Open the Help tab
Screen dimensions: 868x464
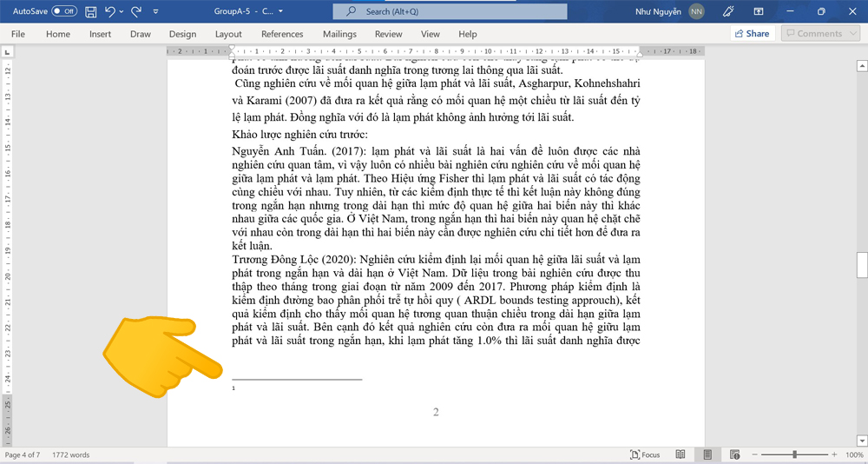(468, 34)
